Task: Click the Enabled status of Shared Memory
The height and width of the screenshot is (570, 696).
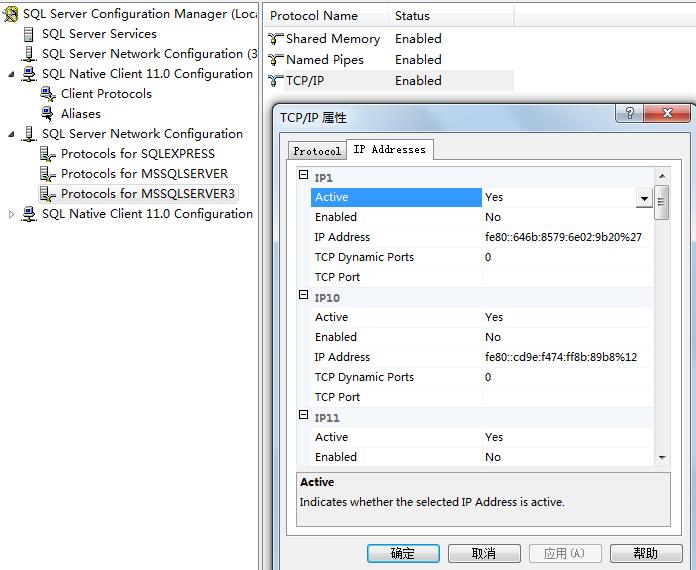Action: tap(418, 39)
